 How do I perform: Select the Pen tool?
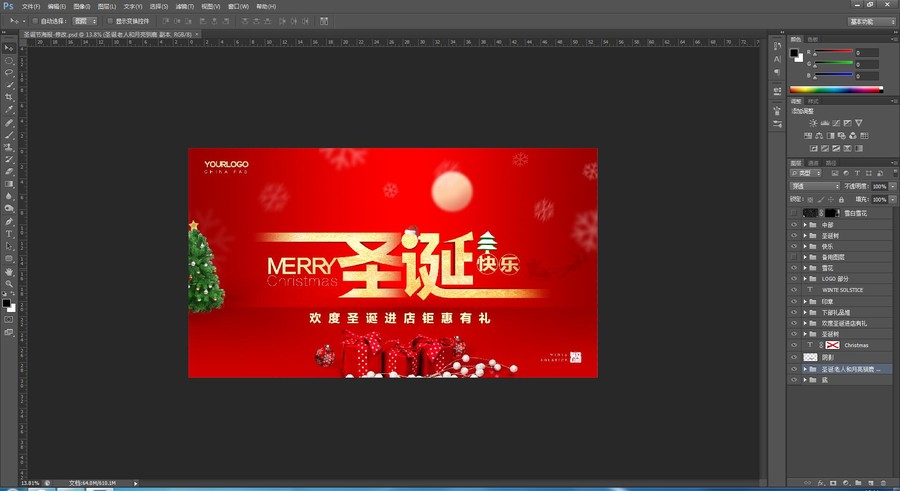9,222
